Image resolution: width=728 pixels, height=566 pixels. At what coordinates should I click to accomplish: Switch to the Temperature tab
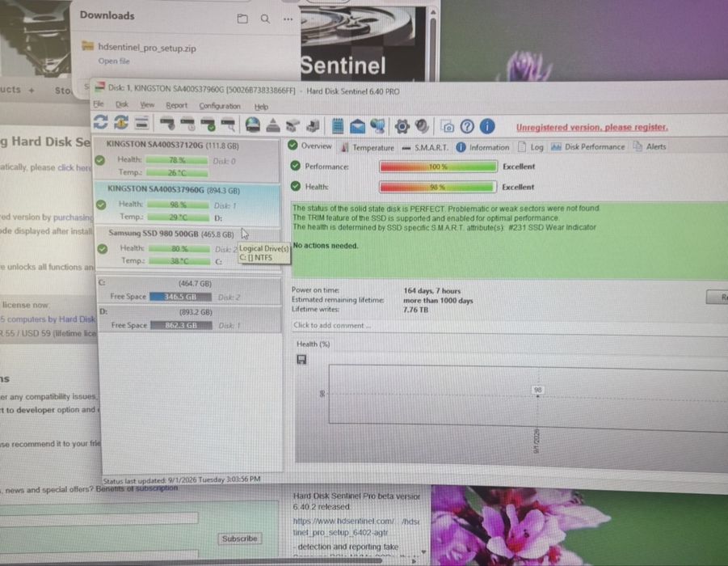click(x=368, y=147)
